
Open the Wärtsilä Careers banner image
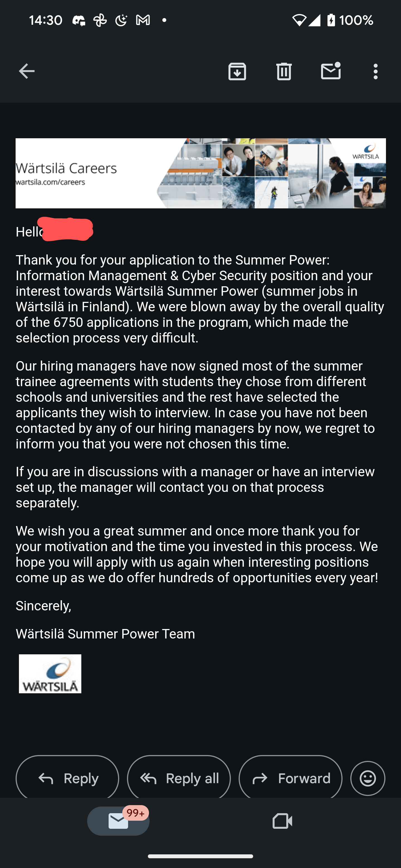point(201,173)
